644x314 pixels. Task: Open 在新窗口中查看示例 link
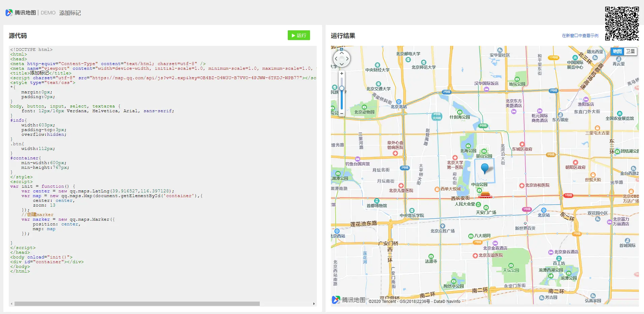[580, 36]
